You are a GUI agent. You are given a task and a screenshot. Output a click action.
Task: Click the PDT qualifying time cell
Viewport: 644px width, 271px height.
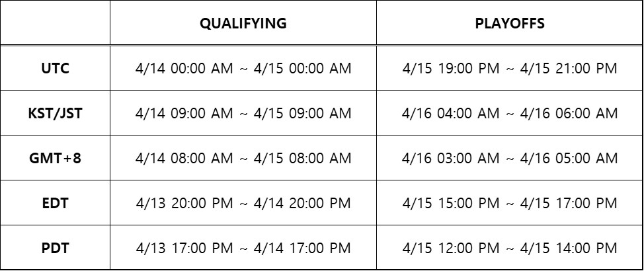(x=243, y=248)
